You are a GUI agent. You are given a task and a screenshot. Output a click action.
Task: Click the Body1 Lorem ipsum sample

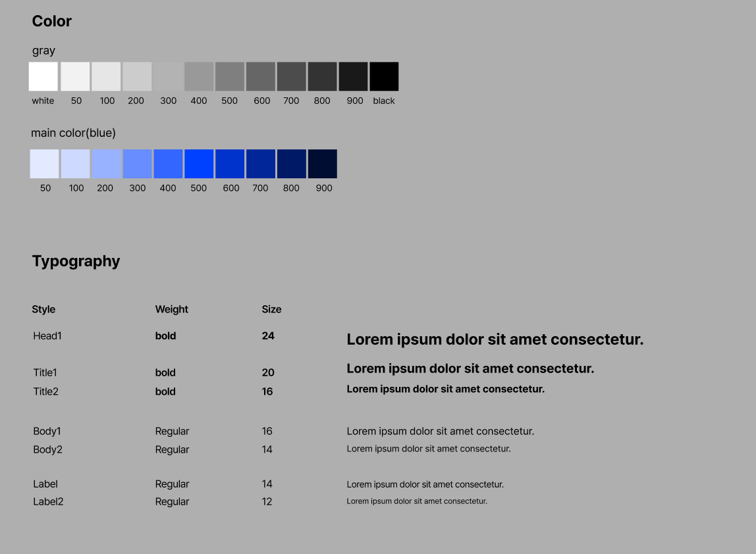(440, 431)
